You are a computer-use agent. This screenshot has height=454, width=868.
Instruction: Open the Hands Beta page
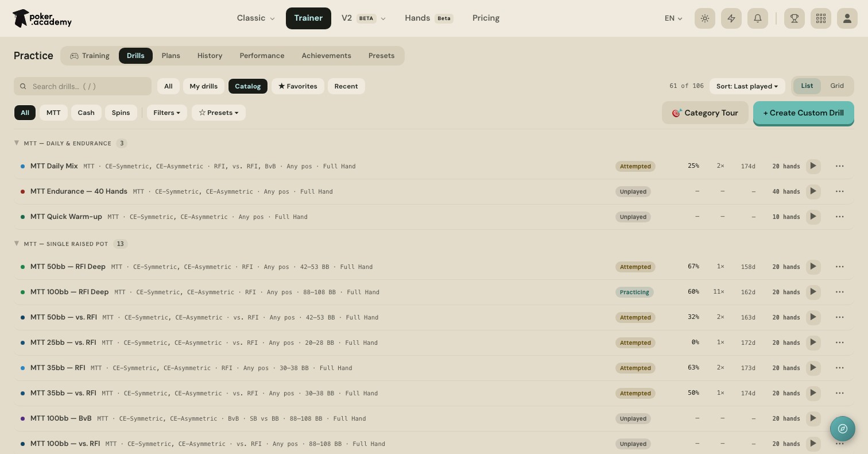click(x=429, y=18)
